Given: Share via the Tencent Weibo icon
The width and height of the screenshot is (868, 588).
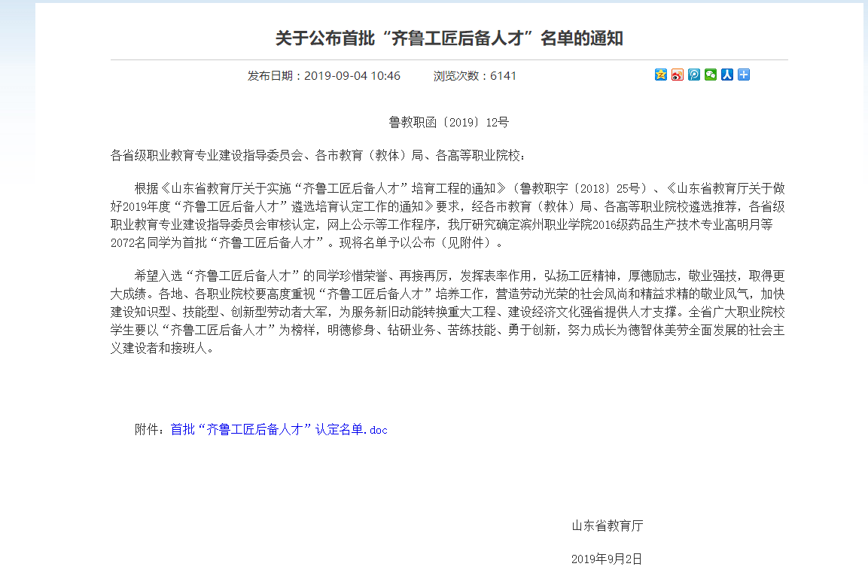Looking at the screenshot, I should point(693,75).
